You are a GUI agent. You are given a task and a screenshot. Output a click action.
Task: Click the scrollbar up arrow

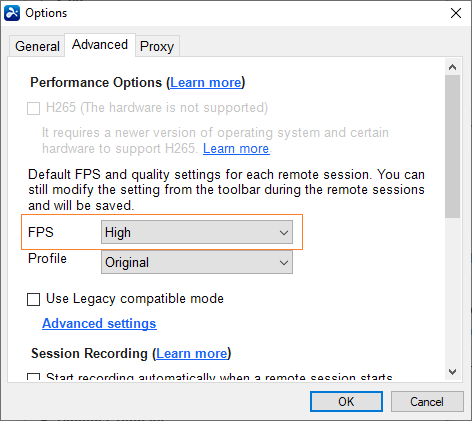pyautogui.click(x=452, y=67)
